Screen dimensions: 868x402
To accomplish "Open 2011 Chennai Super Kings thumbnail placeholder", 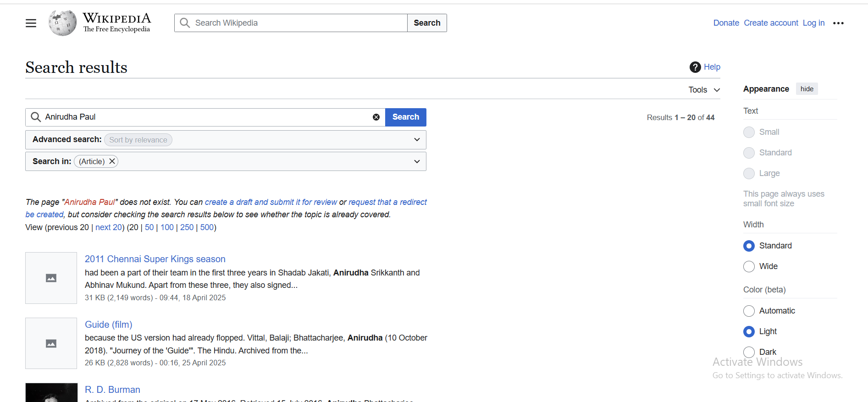I will (51, 278).
